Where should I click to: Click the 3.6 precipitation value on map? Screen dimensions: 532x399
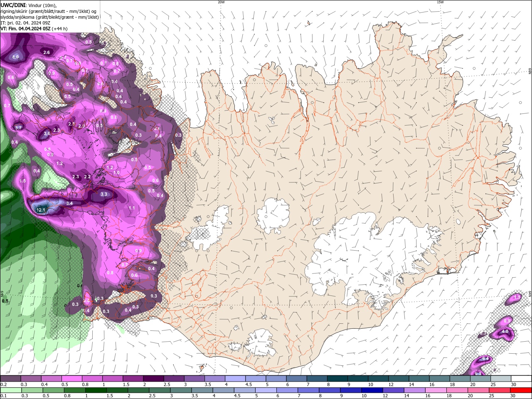coord(47,133)
